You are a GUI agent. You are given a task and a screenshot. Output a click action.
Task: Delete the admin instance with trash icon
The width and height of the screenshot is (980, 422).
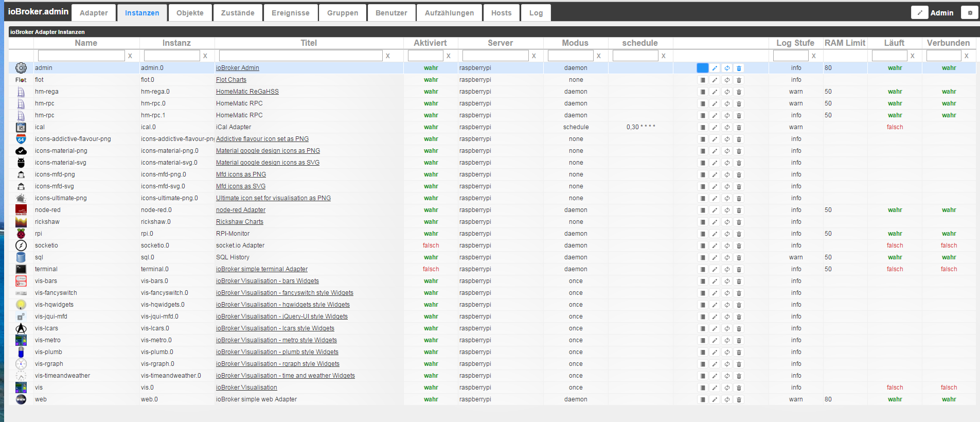click(x=739, y=68)
